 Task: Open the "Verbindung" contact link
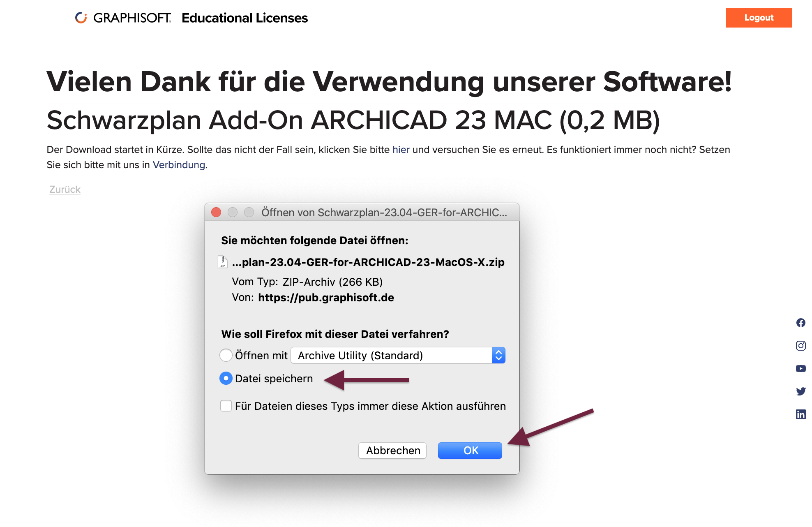179,165
